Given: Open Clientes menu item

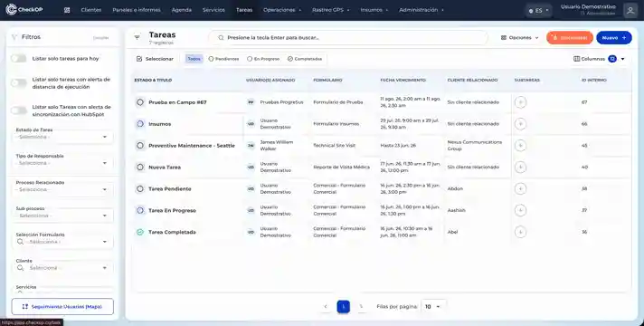Looking at the screenshot, I should (x=91, y=10).
